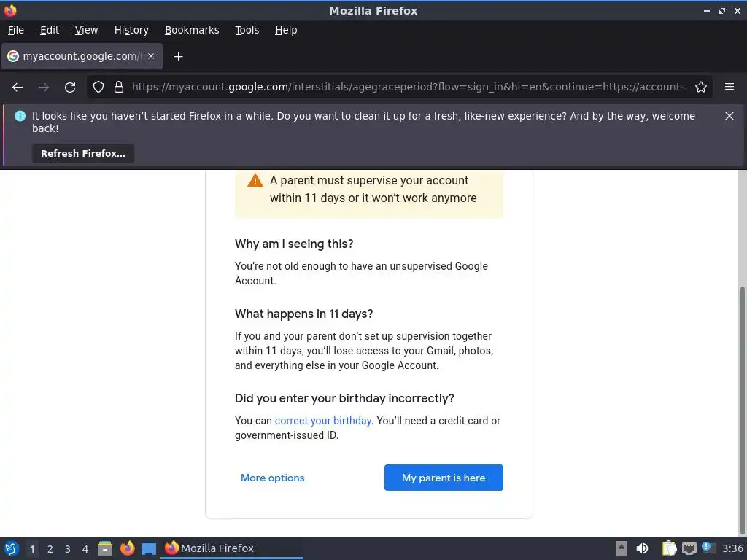Open the View menu
747x560 pixels.
coord(86,30)
